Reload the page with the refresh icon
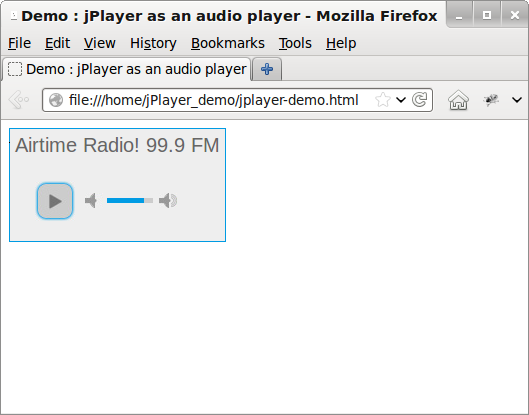The width and height of the screenshot is (529, 415). [420, 100]
